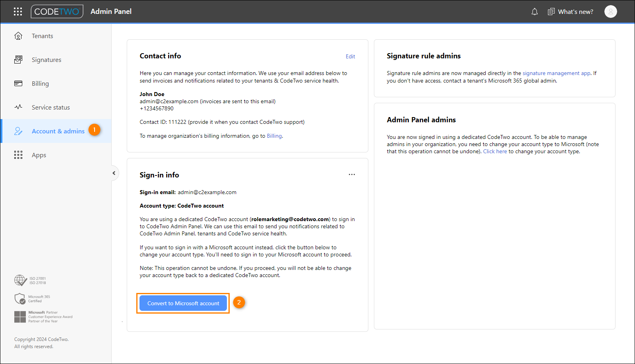Click here to change account type

(495, 151)
